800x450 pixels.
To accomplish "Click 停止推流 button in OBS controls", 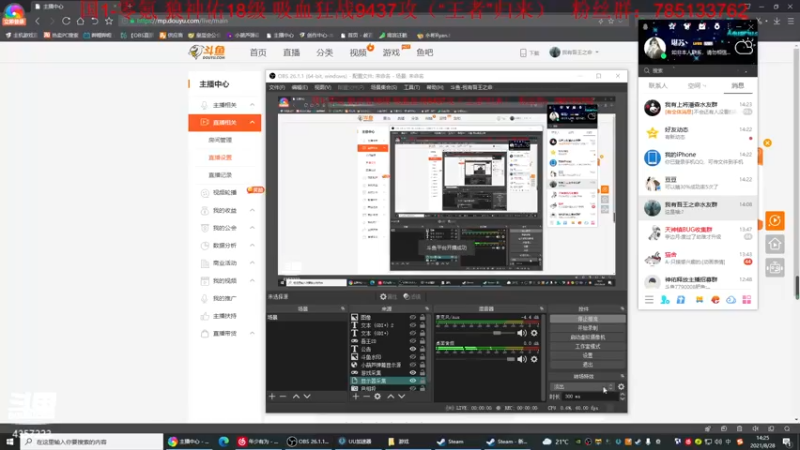I will (587, 319).
